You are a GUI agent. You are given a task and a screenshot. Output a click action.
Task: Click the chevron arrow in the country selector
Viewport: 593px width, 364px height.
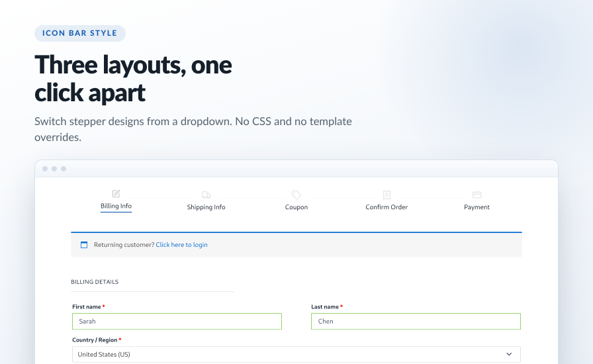coord(509,354)
